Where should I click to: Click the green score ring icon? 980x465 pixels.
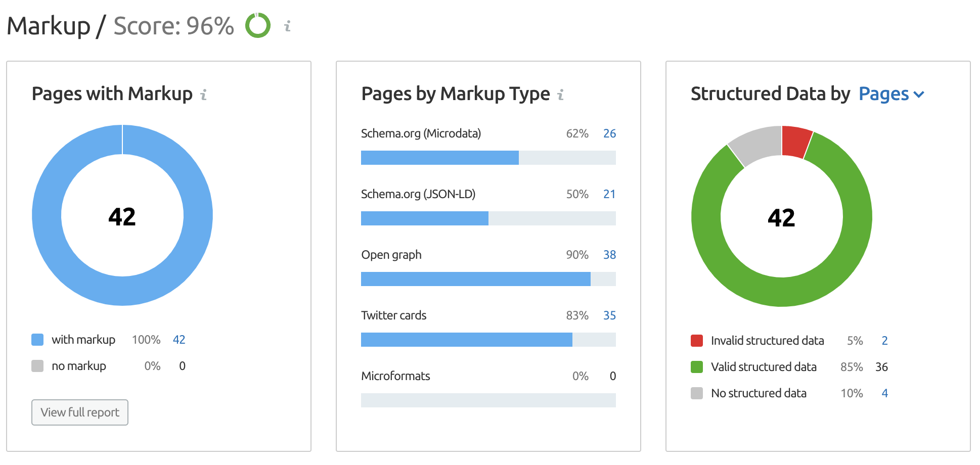click(x=257, y=25)
